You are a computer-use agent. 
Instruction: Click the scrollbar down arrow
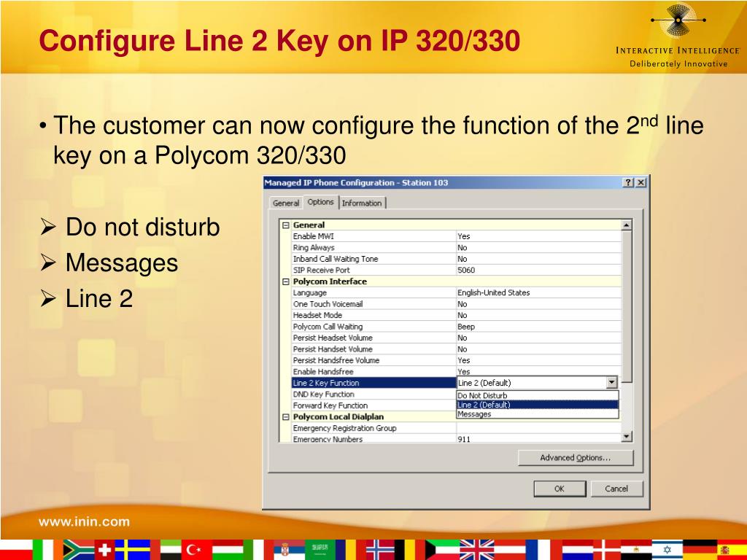[627, 436]
